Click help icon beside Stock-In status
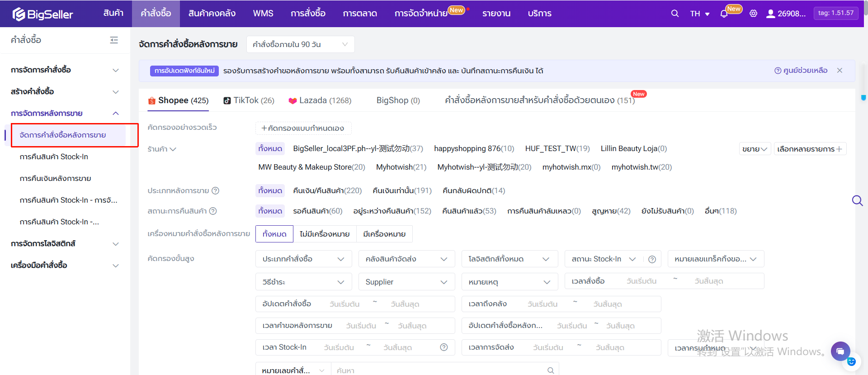The image size is (868, 375). tap(652, 259)
